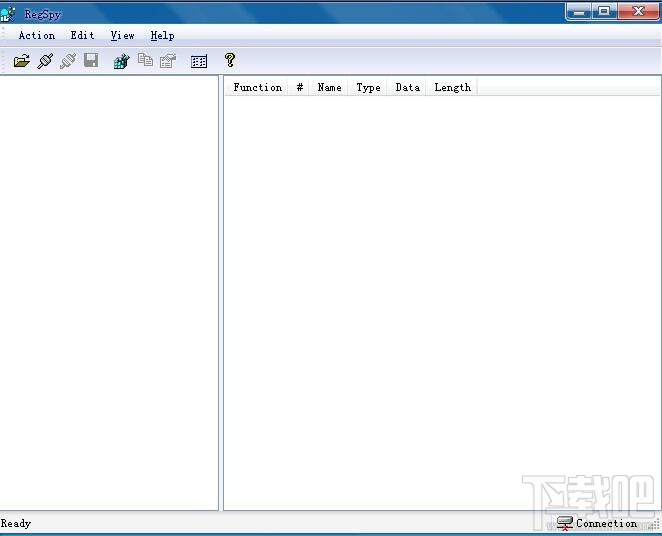Click the RegSpy window title text
The height and width of the screenshot is (536, 662).
43,14
